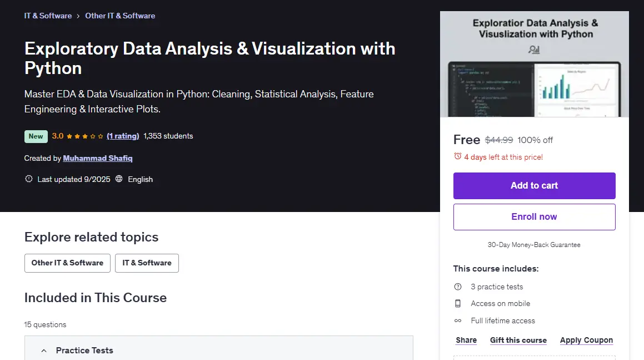Click the mobile phone access icon
This screenshot has height=360, width=644.
(458, 304)
